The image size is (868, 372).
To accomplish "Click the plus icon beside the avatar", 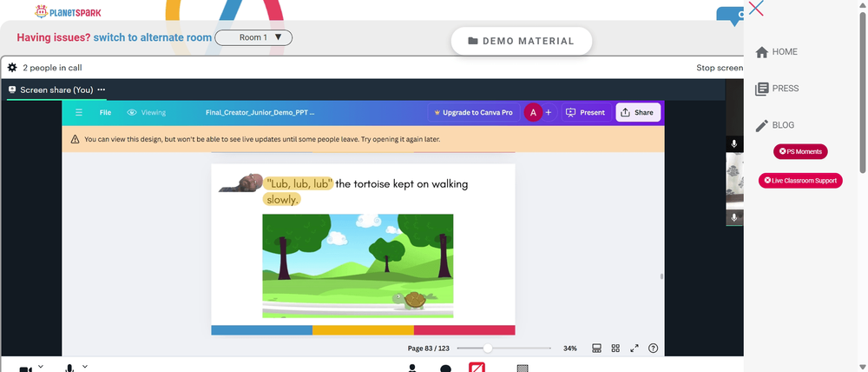I will 548,112.
